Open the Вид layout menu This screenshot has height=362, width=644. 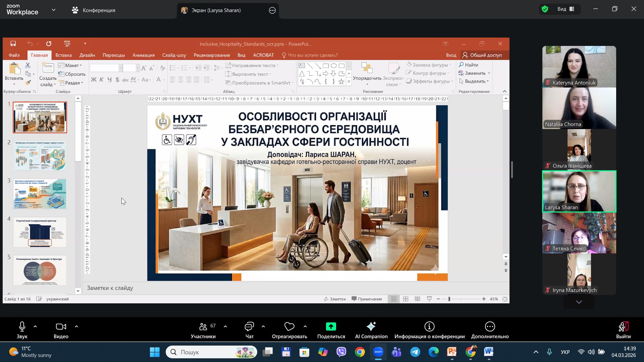[x=566, y=9]
